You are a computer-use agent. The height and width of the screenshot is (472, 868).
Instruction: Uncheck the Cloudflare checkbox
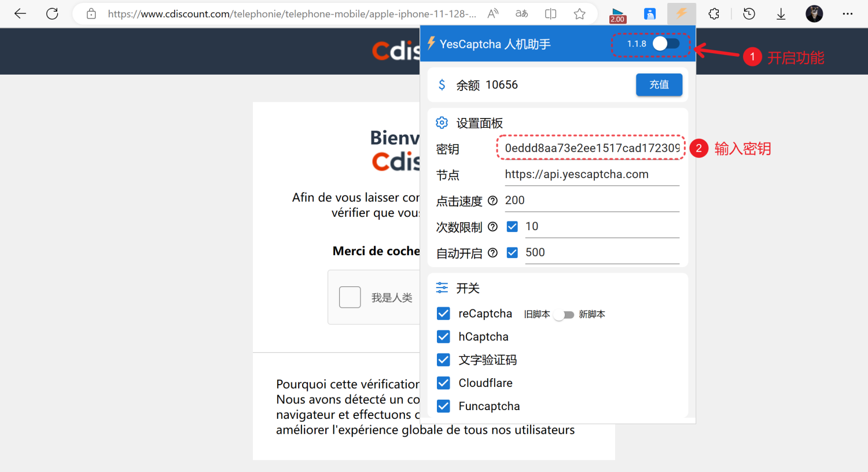(443, 383)
